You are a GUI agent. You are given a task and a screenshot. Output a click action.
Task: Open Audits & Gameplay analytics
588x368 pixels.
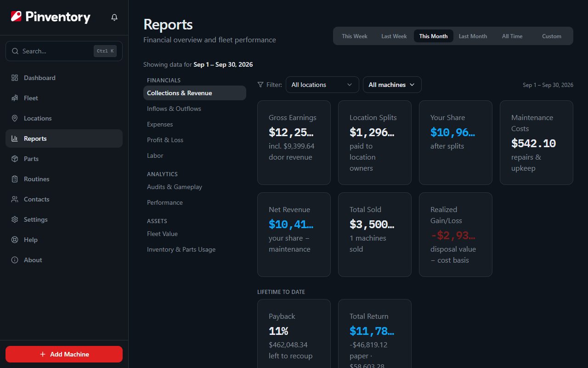pyautogui.click(x=195, y=187)
